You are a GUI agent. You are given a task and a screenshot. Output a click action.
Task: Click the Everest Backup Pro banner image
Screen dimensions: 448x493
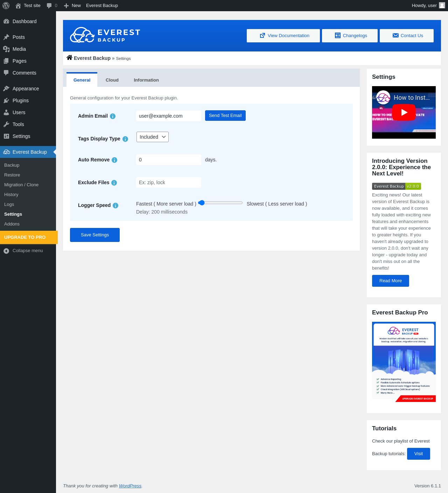[404, 362]
